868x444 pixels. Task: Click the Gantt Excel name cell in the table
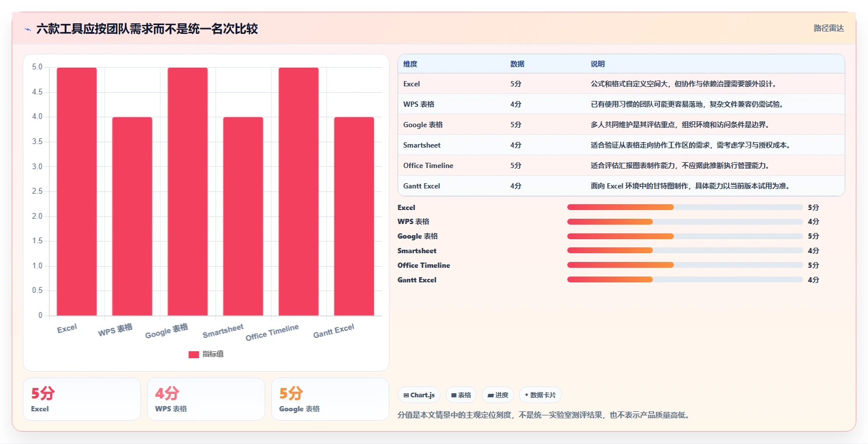tap(421, 186)
